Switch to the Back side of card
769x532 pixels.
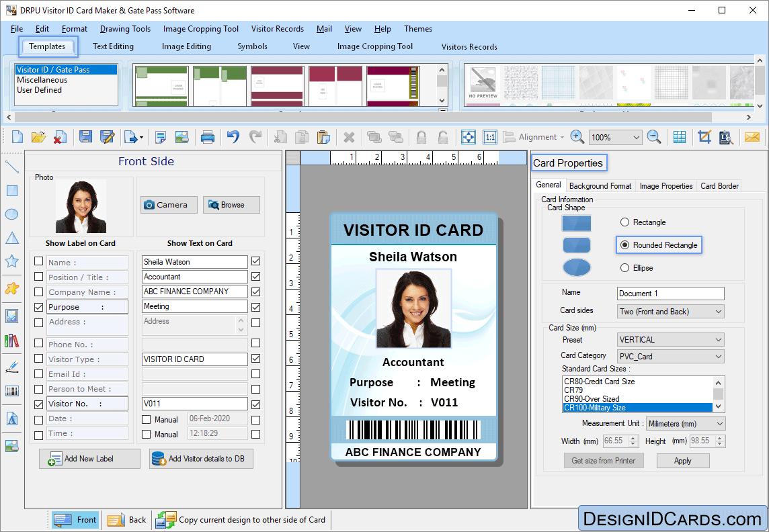(126, 520)
